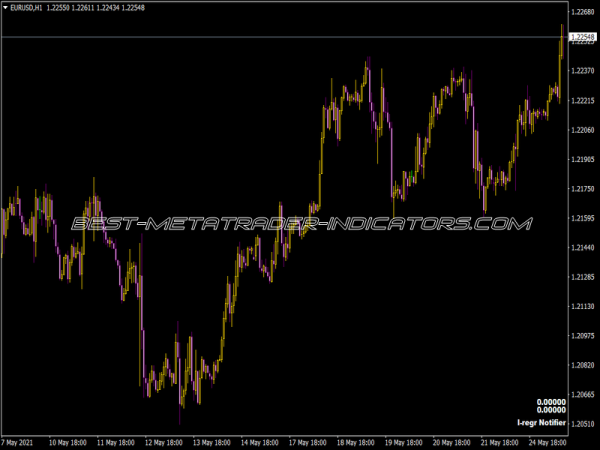This screenshot has height=450, width=600.
Task: Click the 1.22060 price axis label
Action: point(582,130)
